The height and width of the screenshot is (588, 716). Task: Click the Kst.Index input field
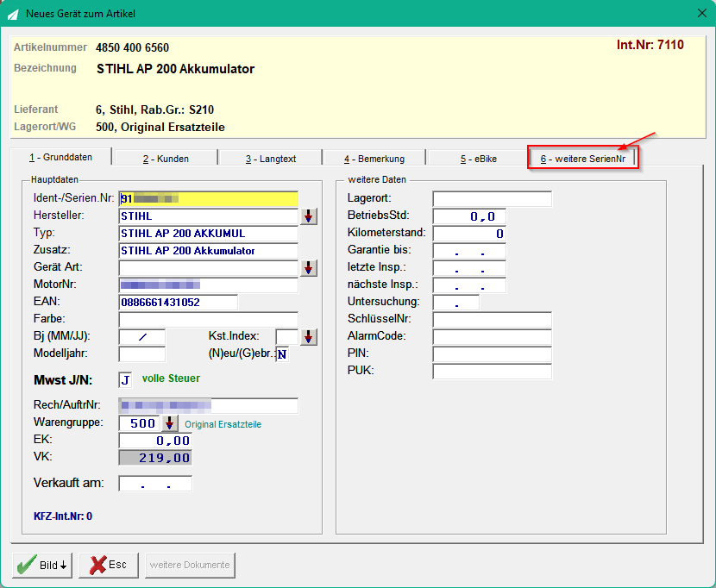[x=287, y=337]
